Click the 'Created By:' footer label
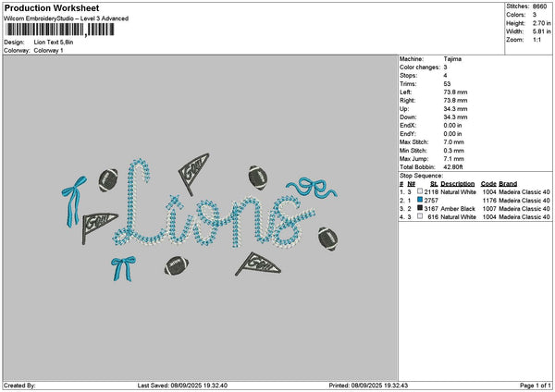 (19, 386)
